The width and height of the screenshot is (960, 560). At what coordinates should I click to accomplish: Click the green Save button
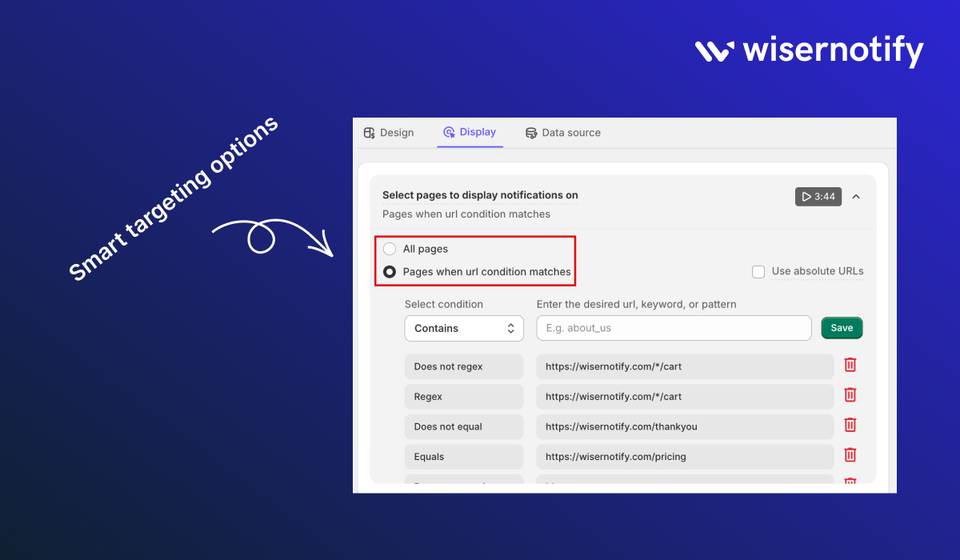(842, 328)
